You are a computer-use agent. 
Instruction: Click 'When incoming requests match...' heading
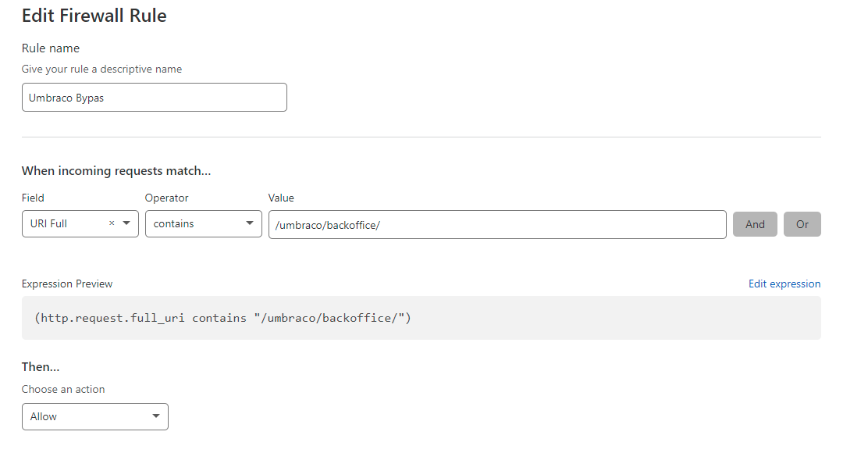coord(116,170)
